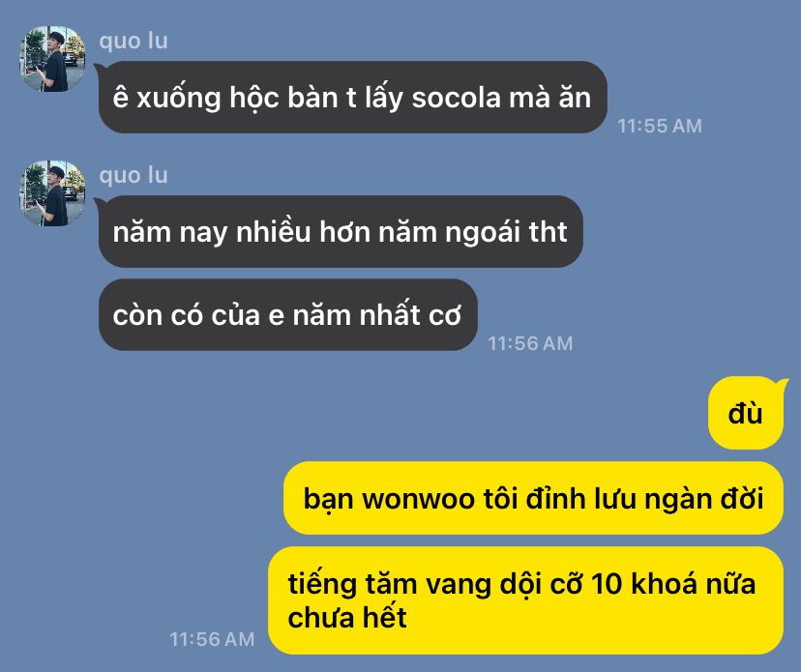Tap the sender name above the socola message
The image size is (801, 672).
[133, 41]
